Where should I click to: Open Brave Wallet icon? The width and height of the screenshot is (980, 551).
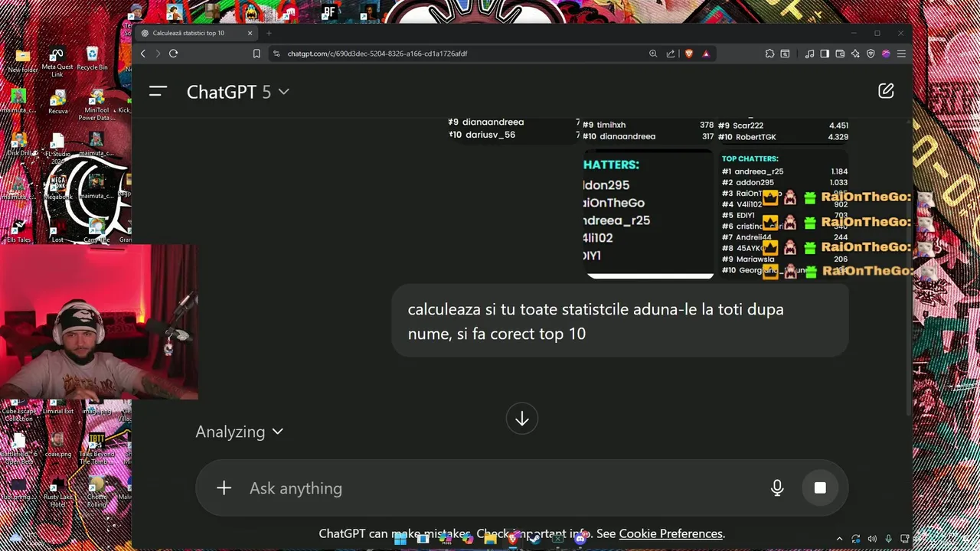point(840,54)
